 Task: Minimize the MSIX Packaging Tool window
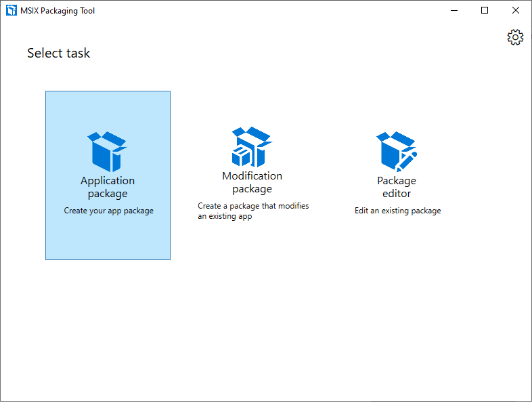tap(453, 10)
